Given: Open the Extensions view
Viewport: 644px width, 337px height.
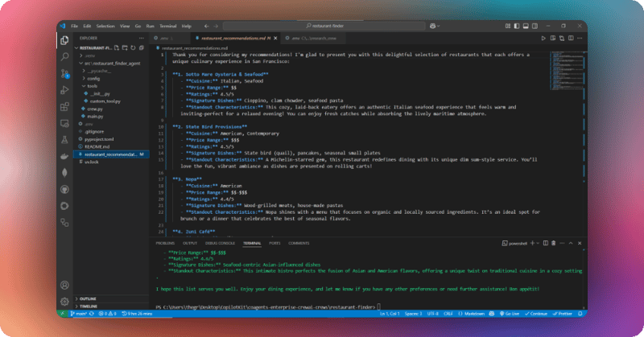Looking at the screenshot, I should click(64, 107).
